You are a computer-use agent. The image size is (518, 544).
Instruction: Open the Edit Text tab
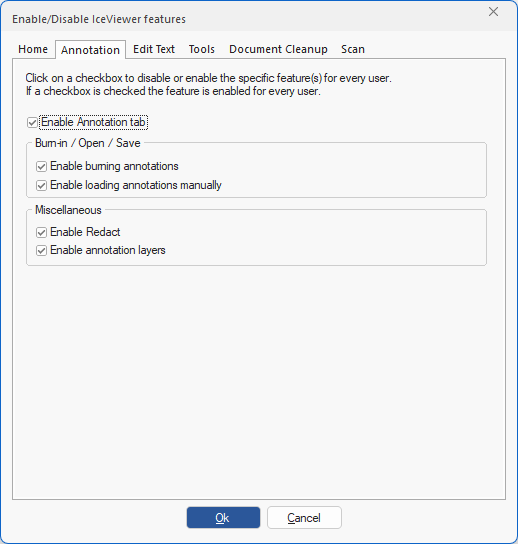point(154,49)
